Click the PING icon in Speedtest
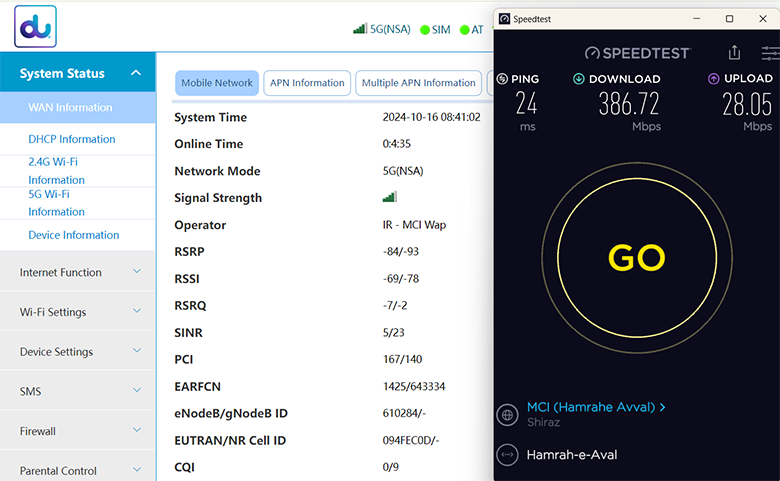This screenshot has width=780, height=481. tap(502, 79)
